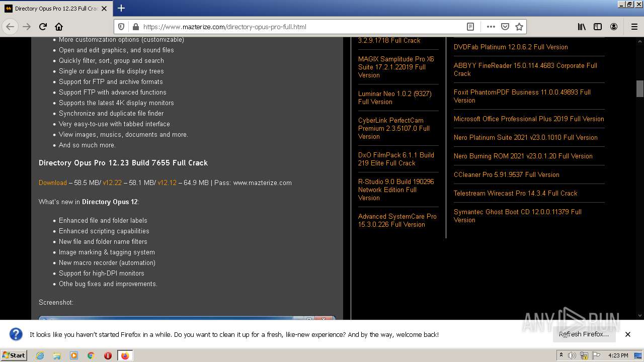Image resolution: width=644 pixels, height=362 pixels.
Task: Click 'Synchronize and duplicate file finder' text
Action: tap(111, 113)
